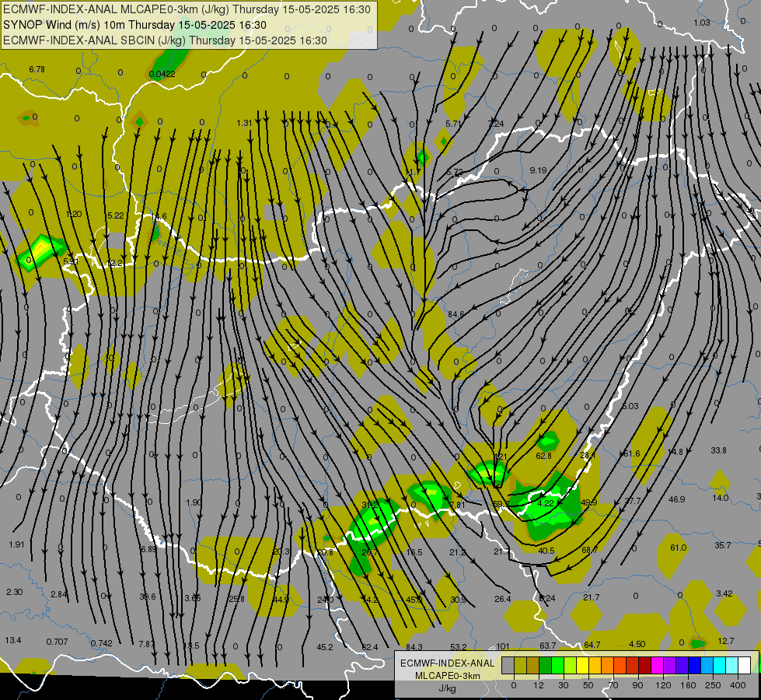Click the map value '0.707'
The width and height of the screenshot is (761, 700).
[x=57, y=642]
